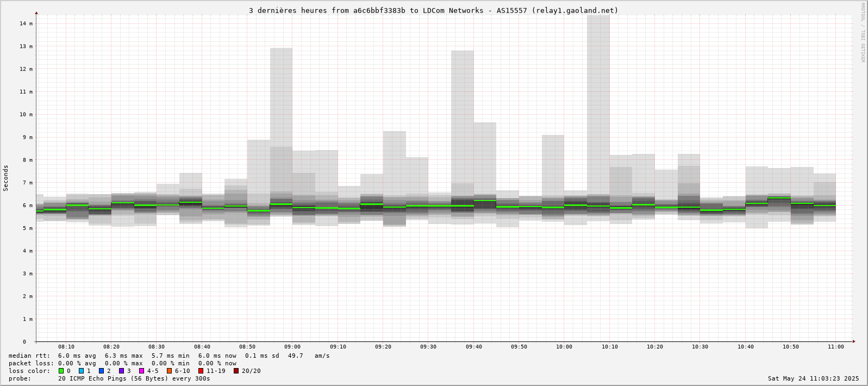868x386 pixels.
Task: Click the 'loss color:' legend label
Action: coord(29,371)
